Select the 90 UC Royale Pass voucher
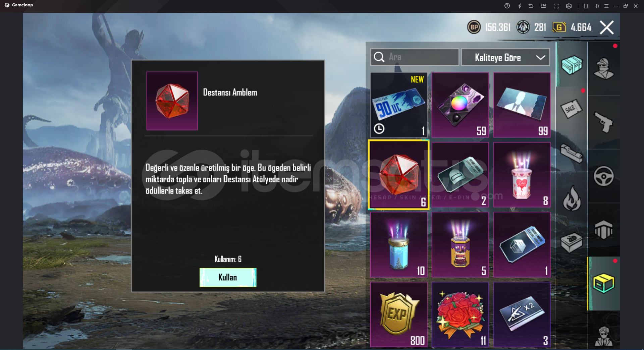This screenshot has height=350, width=644. click(x=398, y=105)
